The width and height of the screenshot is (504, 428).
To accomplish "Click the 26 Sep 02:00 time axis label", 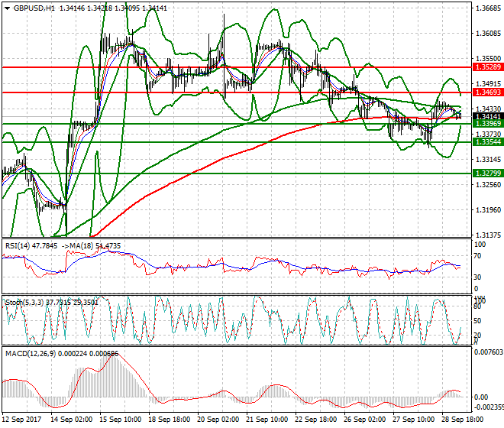I will tap(364, 420).
